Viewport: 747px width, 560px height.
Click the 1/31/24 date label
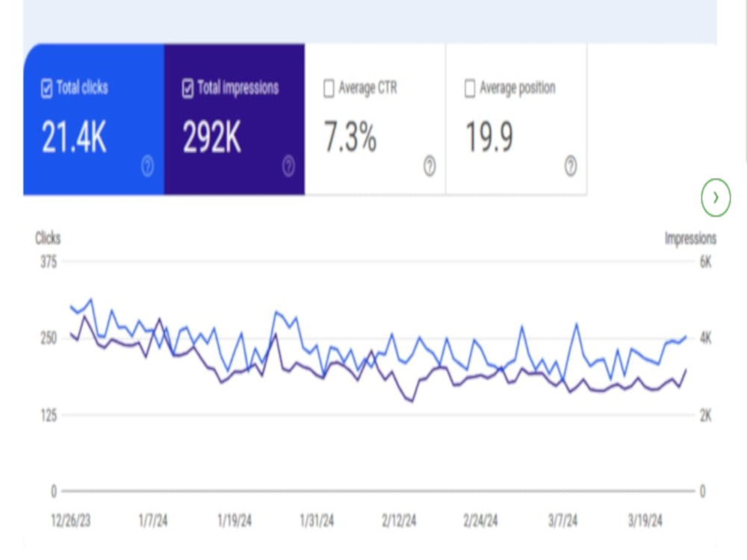pos(317,520)
